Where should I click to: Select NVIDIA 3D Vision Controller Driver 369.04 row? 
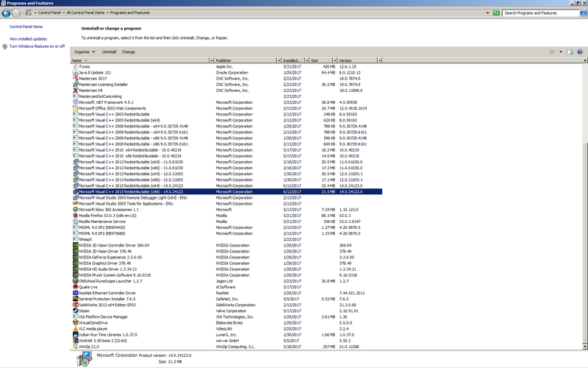(226, 245)
